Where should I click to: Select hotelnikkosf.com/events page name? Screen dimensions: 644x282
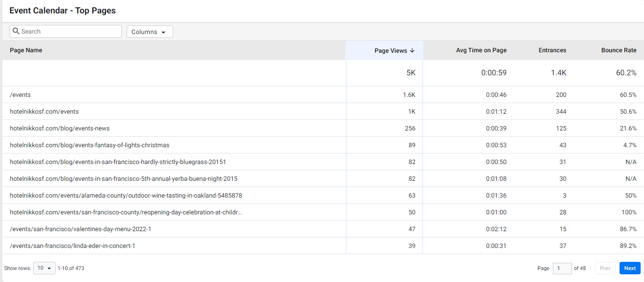(44, 112)
